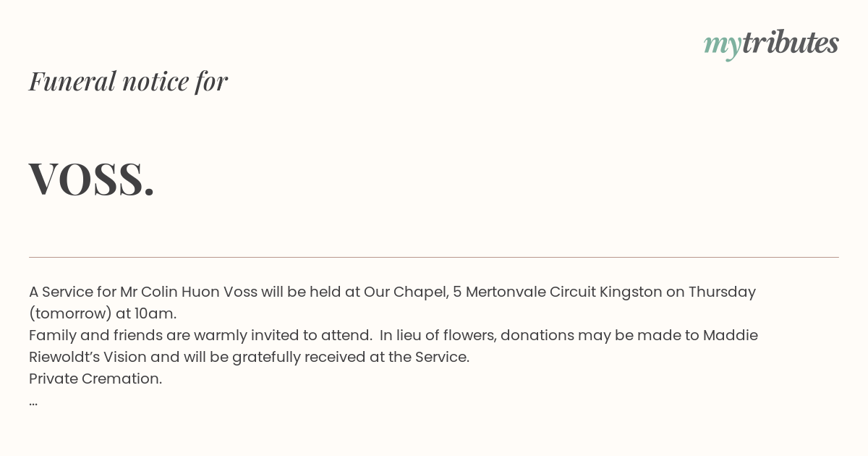
Task: Click the VOSS. name title
Action: pos(92,178)
